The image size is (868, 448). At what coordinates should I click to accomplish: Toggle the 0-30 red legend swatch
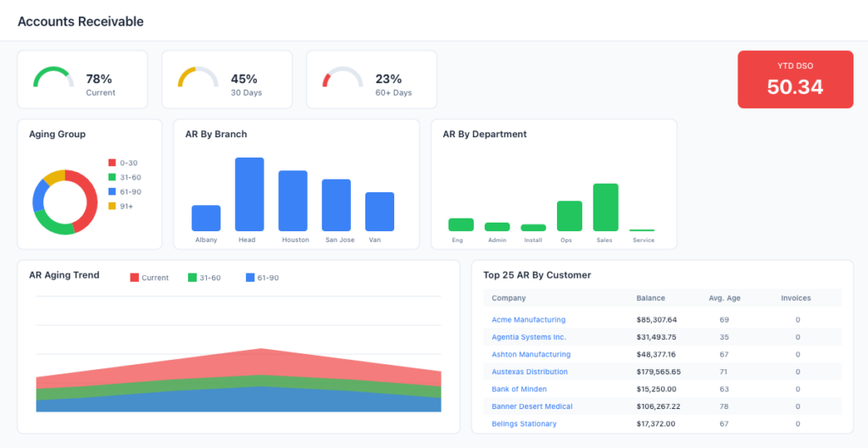click(x=112, y=163)
